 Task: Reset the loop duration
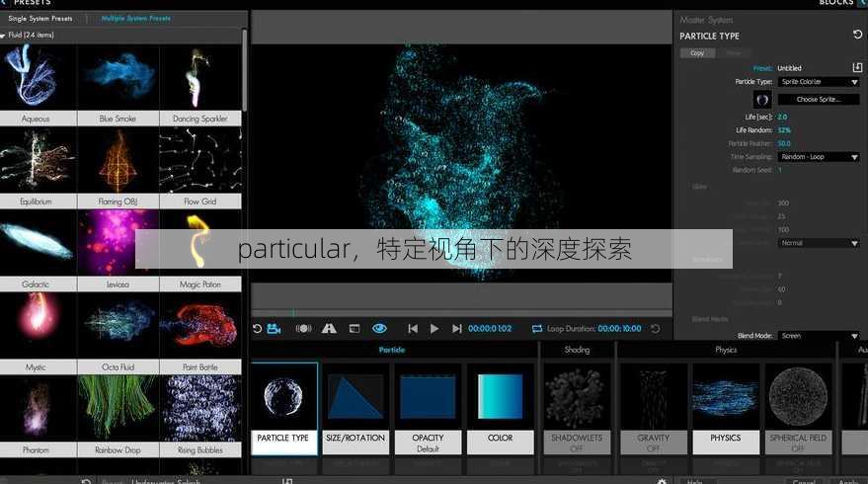[655, 328]
